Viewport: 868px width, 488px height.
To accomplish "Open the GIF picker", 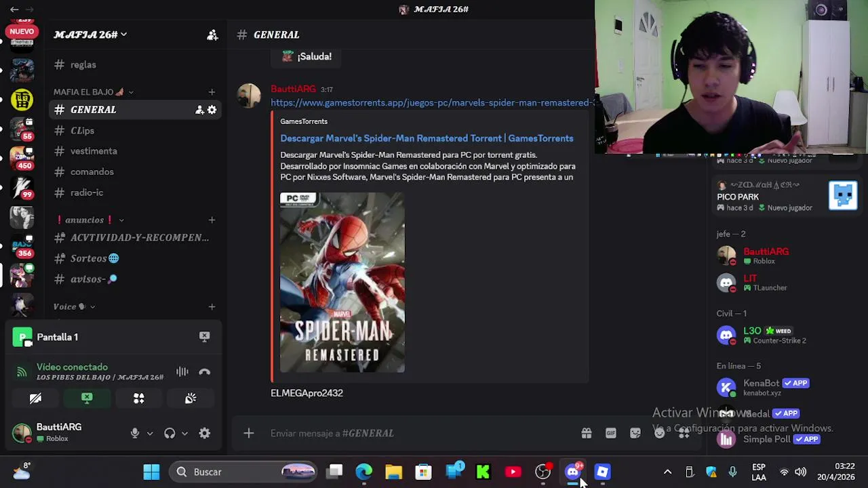I will pos(611,433).
